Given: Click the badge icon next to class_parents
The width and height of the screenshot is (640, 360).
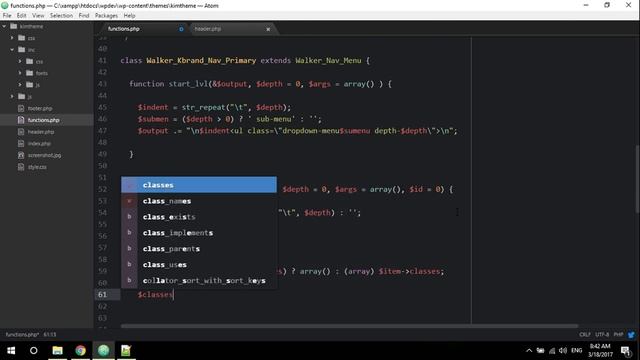Looking at the screenshot, I should (129, 249).
